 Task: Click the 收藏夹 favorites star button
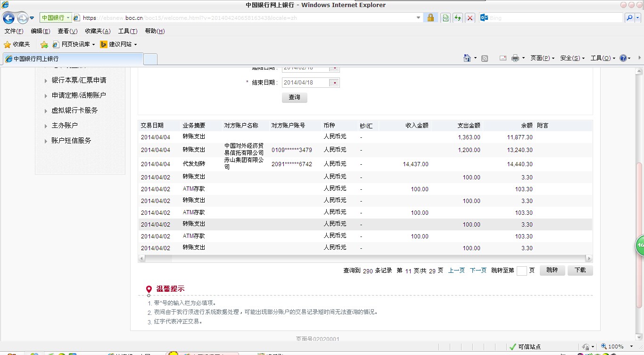(x=17, y=44)
